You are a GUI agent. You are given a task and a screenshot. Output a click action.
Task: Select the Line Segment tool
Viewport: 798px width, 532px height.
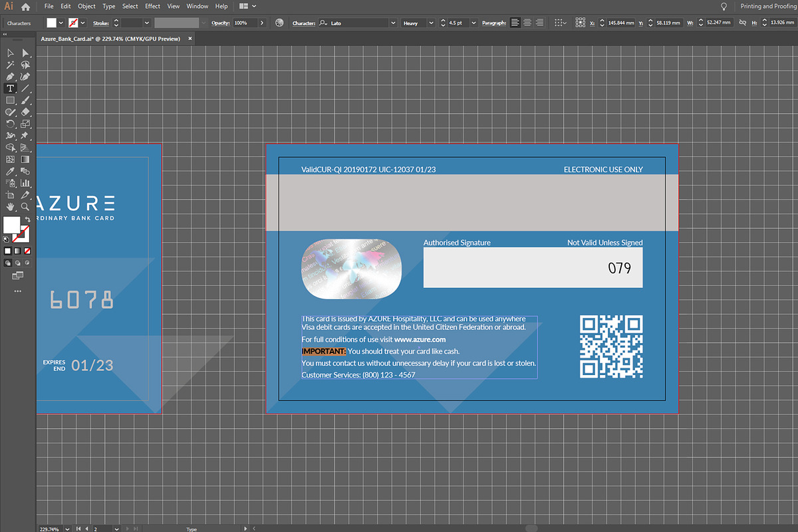(25, 88)
